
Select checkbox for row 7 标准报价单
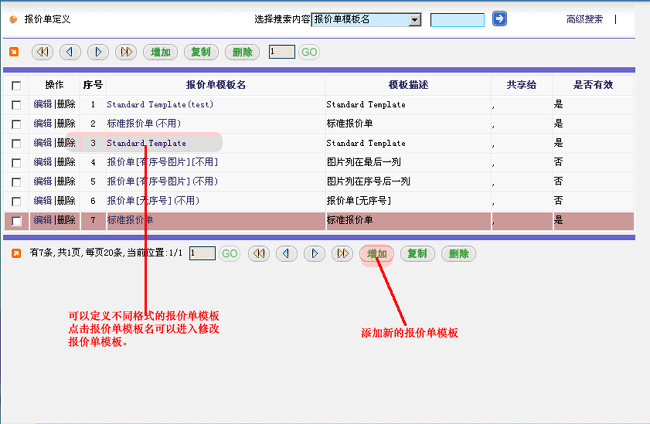[15, 221]
